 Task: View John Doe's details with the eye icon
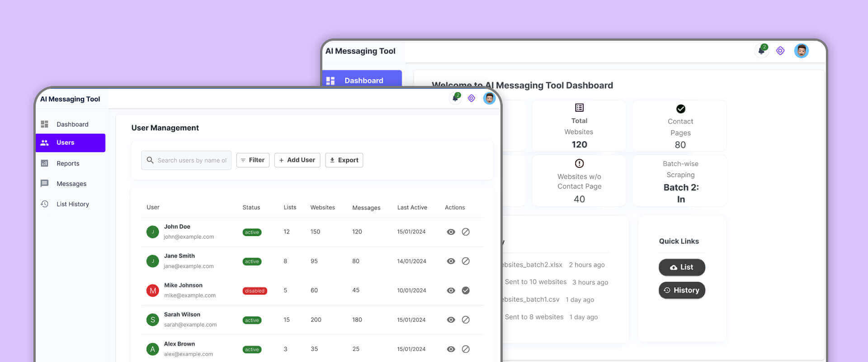451,232
